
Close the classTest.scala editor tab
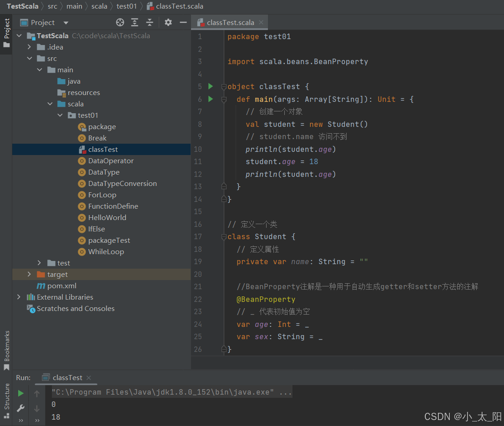261,22
